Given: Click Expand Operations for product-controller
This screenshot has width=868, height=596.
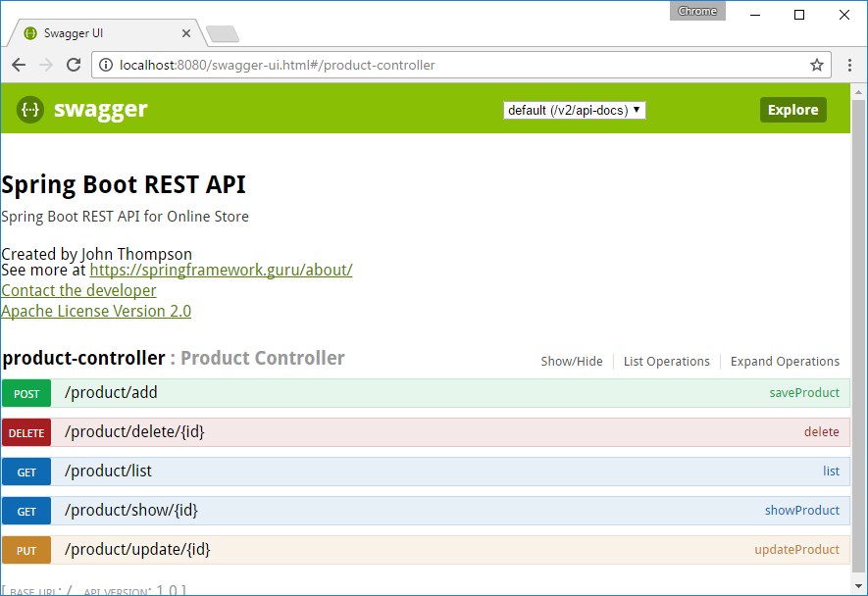Looking at the screenshot, I should pyautogui.click(x=785, y=361).
